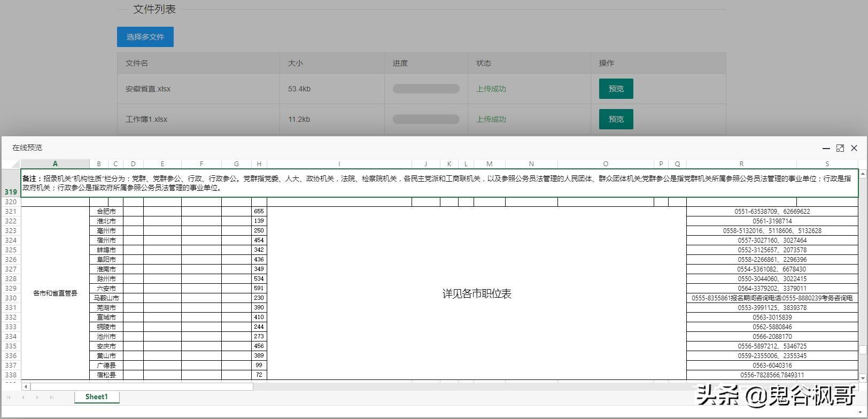Click vertical scrollbar down arrow
The height and width of the screenshot is (419, 868).
coord(863,377)
